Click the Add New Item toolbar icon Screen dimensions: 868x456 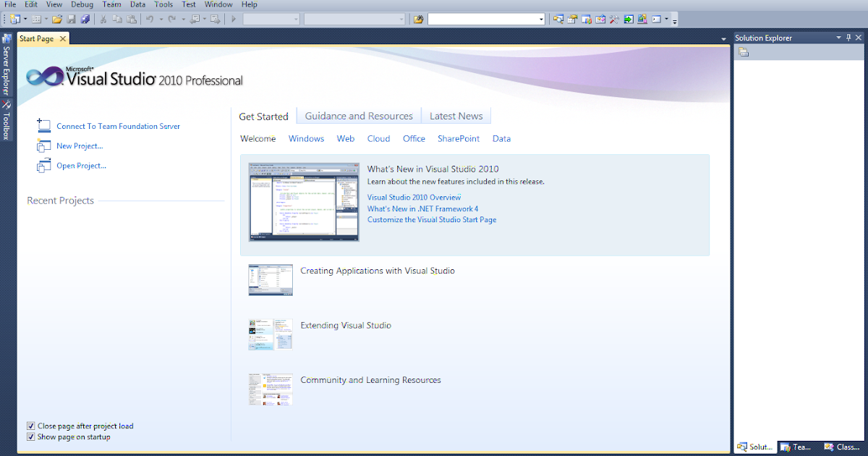pyautogui.click(x=36, y=19)
